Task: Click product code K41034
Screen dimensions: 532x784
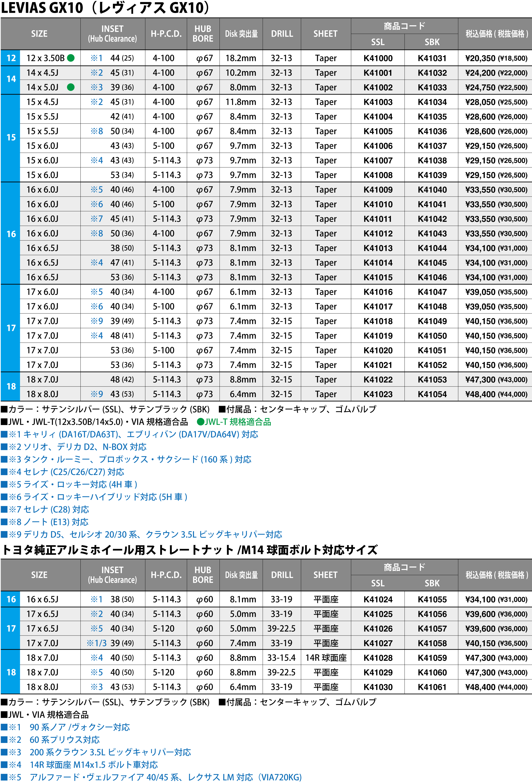Action: pos(432,102)
